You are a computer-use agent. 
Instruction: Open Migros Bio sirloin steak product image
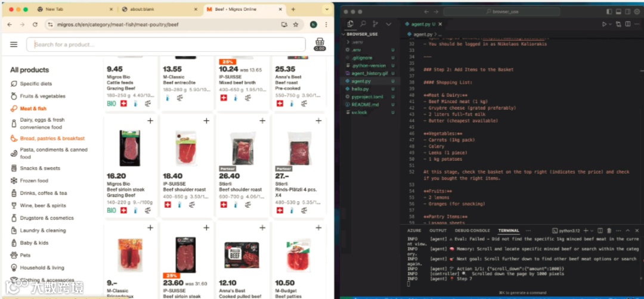point(130,148)
